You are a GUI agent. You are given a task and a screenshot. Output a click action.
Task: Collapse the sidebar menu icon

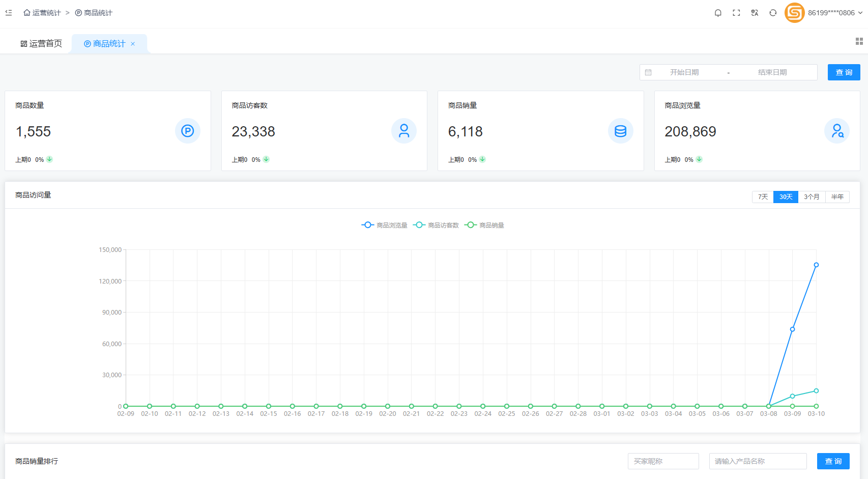tap(9, 13)
